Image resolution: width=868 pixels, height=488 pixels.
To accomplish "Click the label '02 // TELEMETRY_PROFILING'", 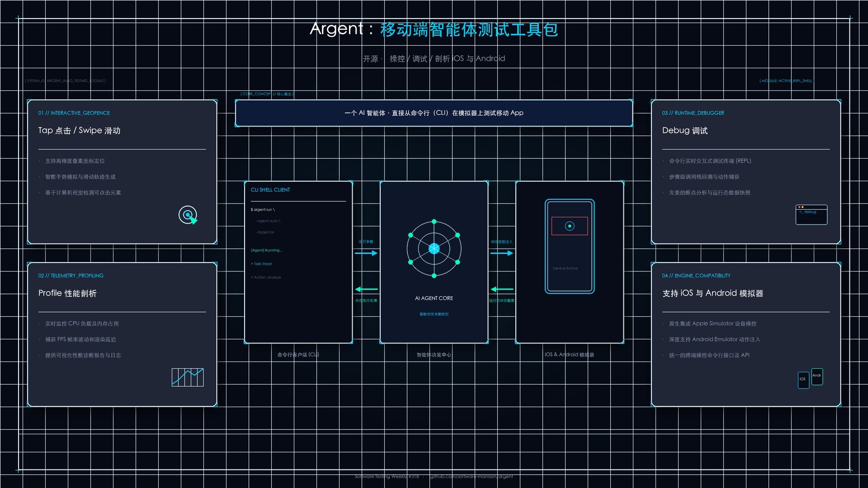I will [x=71, y=276].
